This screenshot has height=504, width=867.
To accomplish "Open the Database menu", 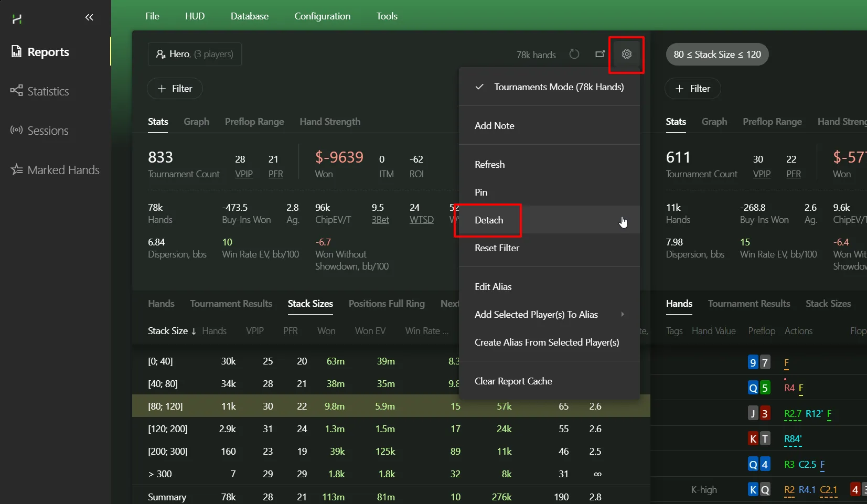I will [x=249, y=16].
